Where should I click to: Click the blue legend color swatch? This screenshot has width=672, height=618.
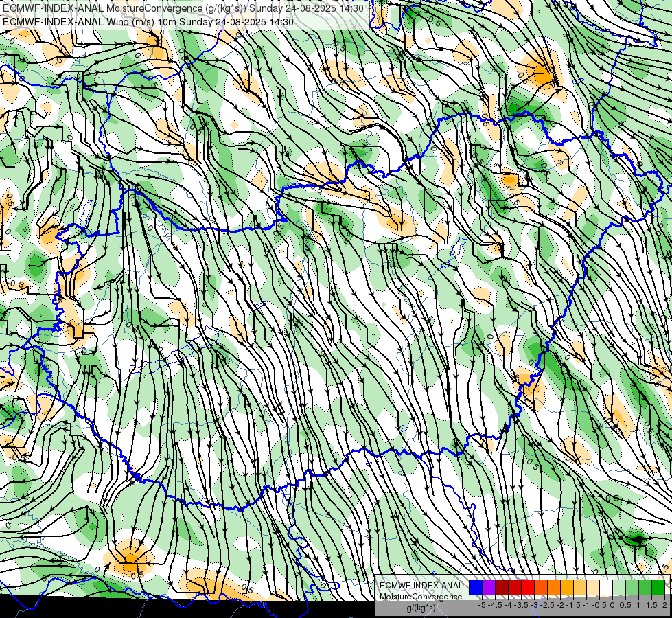coord(476,587)
